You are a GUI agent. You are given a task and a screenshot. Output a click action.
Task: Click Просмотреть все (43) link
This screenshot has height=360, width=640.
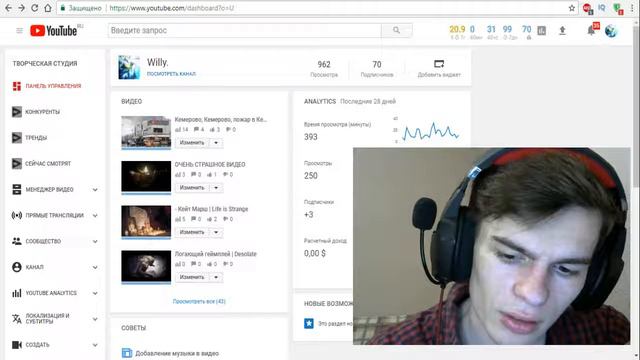[199, 301]
